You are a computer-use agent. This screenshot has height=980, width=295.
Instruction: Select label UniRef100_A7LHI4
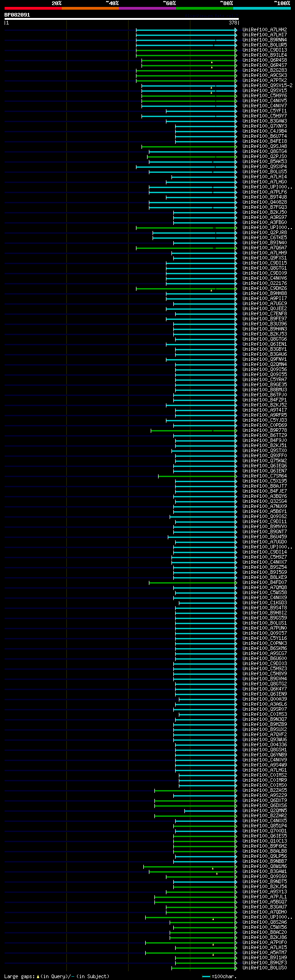point(265,177)
